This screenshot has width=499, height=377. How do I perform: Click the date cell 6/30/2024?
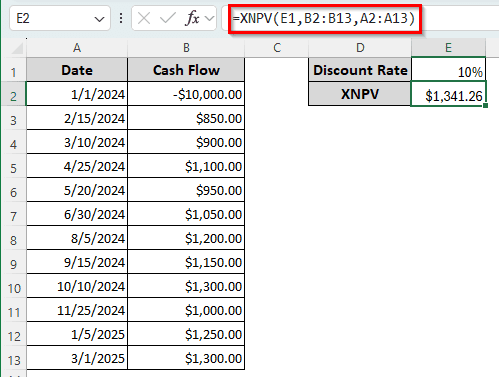click(x=77, y=214)
